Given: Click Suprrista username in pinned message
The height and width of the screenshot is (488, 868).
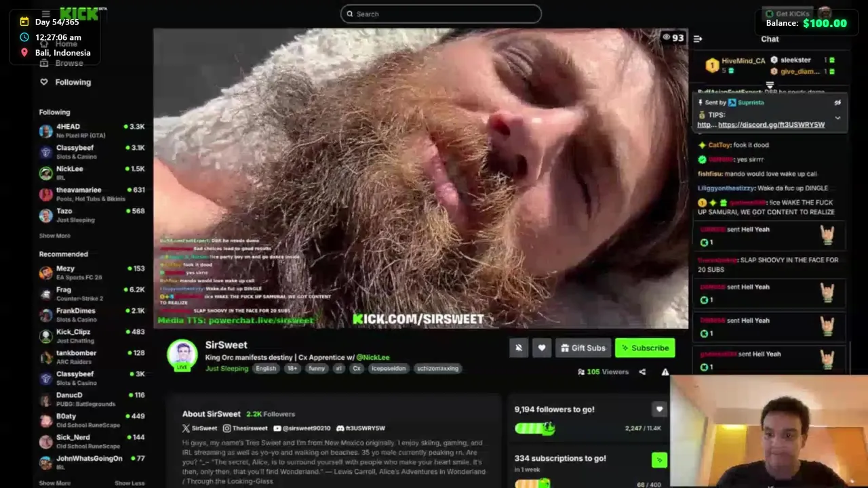Looking at the screenshot, I should (751, 102).
